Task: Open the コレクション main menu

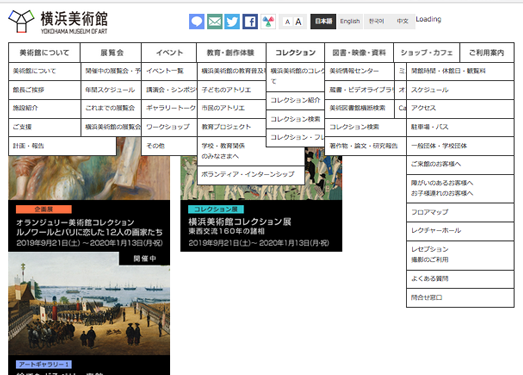Action: (295, 52)
